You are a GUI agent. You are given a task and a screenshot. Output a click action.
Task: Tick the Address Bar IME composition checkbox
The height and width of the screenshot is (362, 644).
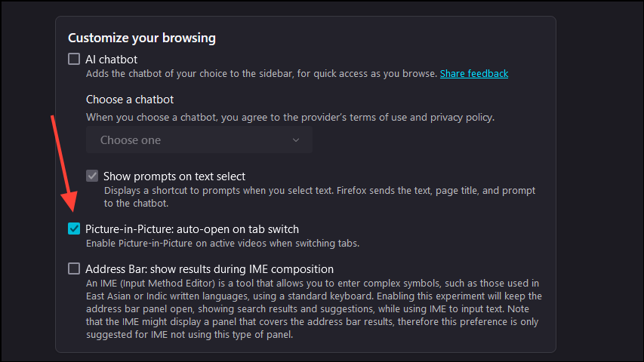[74, 268]
